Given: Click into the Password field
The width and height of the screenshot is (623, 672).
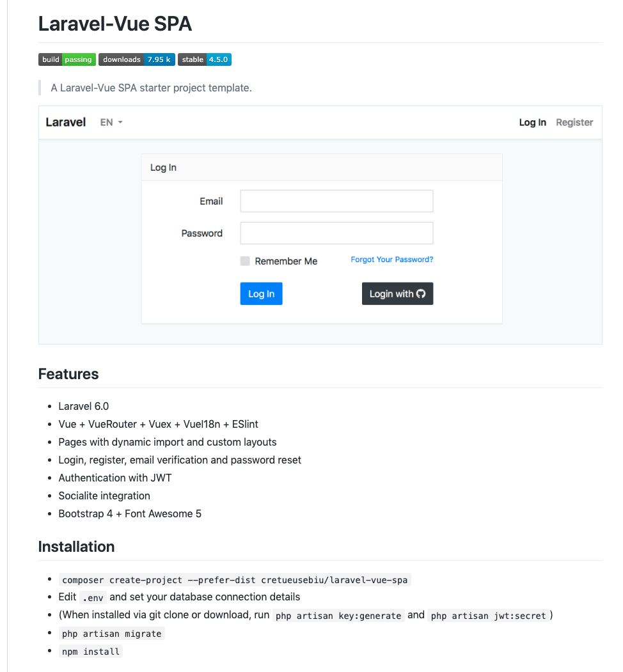Looking at the screenshot, I should [x=336, y=233].
